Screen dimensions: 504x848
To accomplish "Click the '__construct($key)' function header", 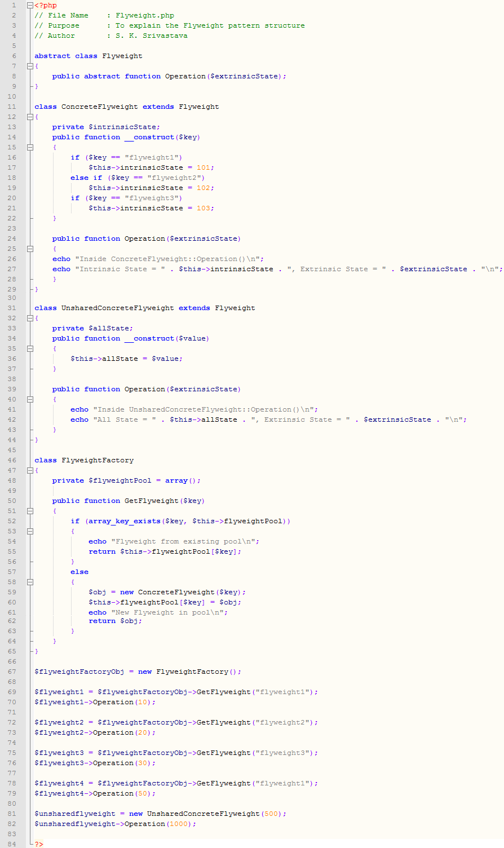I will coord(126,137).
